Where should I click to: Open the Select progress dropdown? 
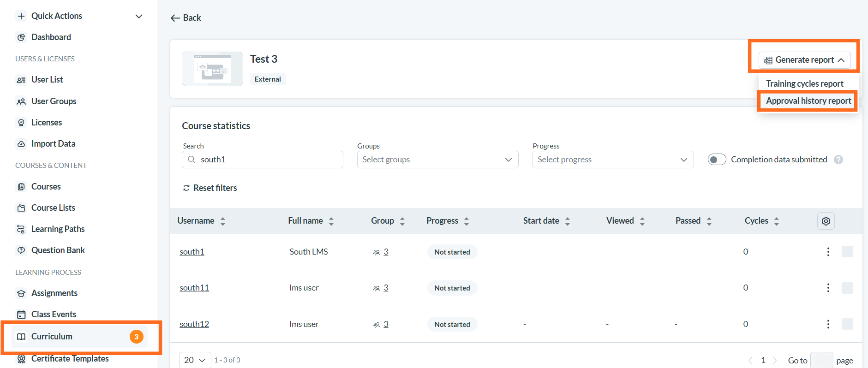(x=613, y=160)
